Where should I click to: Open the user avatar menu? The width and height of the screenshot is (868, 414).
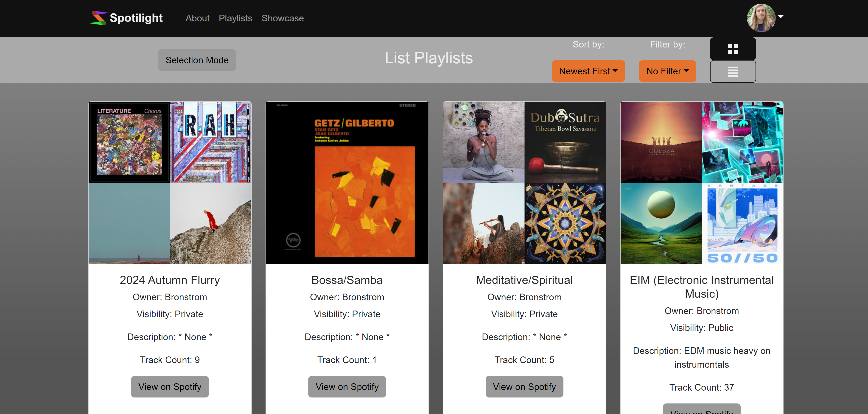(761, 18)
